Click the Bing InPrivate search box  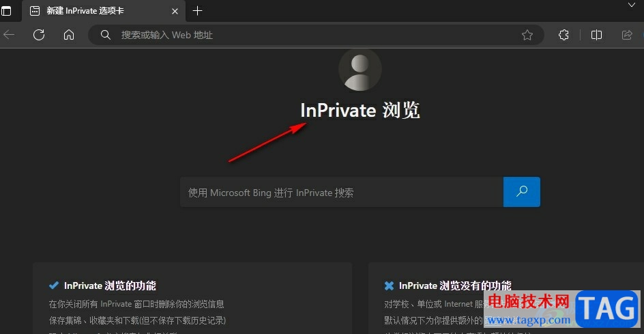(342, 192)
